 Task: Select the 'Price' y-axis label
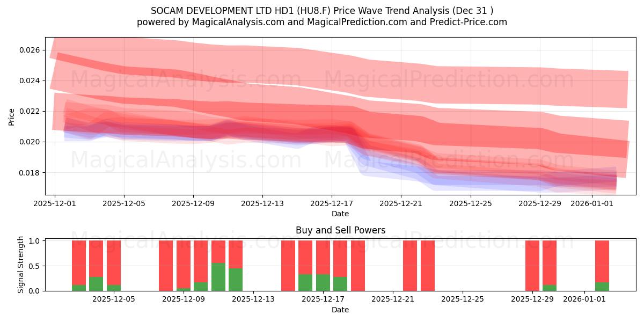point(12,117)
